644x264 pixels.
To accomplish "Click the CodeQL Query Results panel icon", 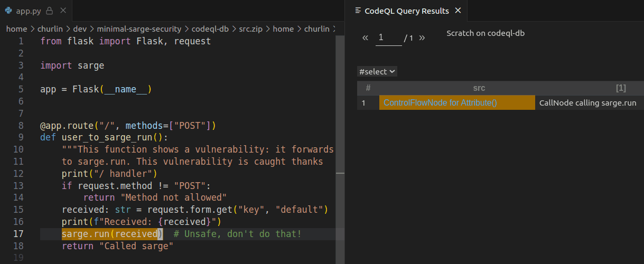I will (359, 11).
